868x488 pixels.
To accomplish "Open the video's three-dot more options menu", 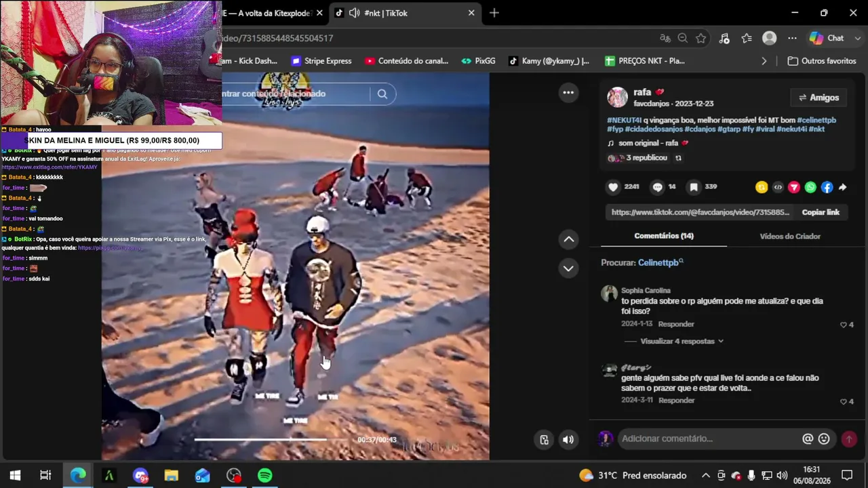I will coord(568,93).
